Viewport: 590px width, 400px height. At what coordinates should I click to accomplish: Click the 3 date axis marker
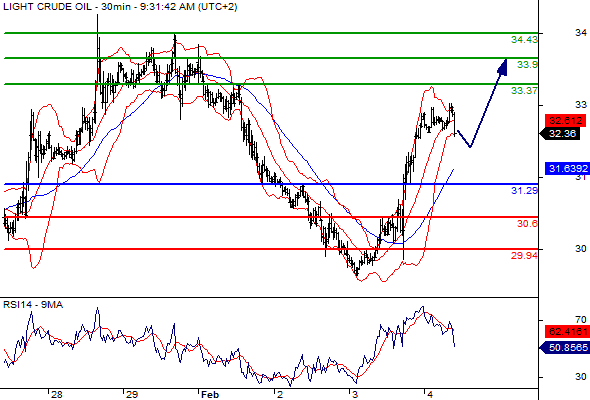(x=355, y=394)
